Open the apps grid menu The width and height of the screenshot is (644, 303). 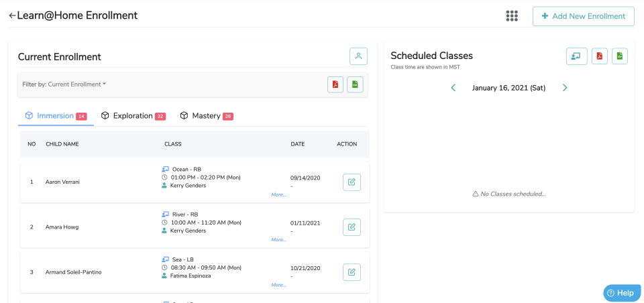pos(512,16)
